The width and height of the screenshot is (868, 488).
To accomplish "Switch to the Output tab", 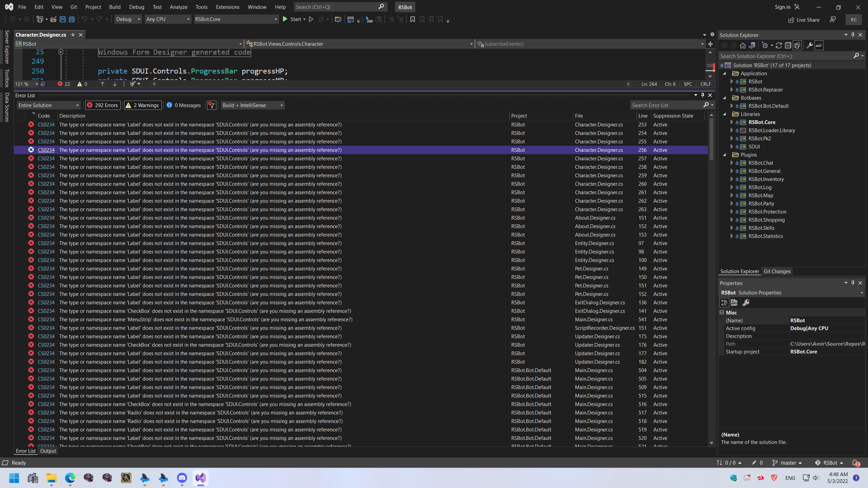I will 48,451.
